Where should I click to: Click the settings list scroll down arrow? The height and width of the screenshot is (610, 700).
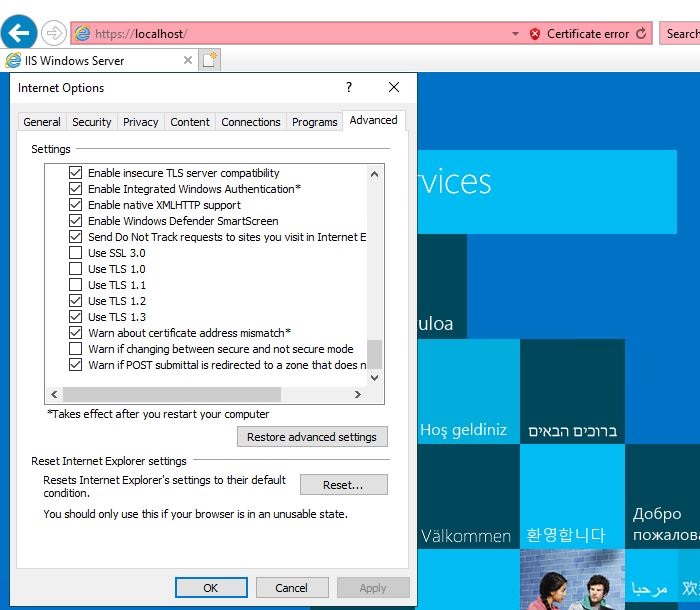[375, 378]
